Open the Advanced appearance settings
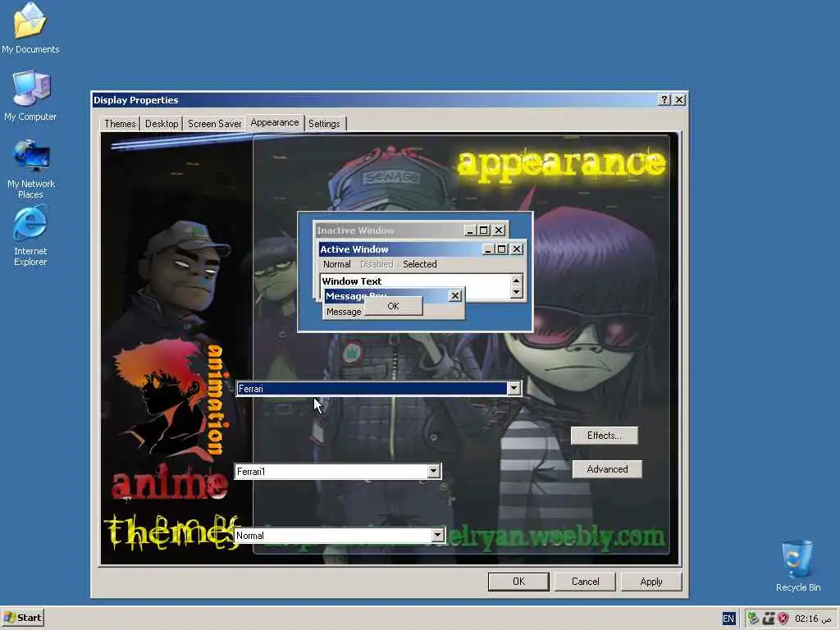 click(x=607, y=469)
